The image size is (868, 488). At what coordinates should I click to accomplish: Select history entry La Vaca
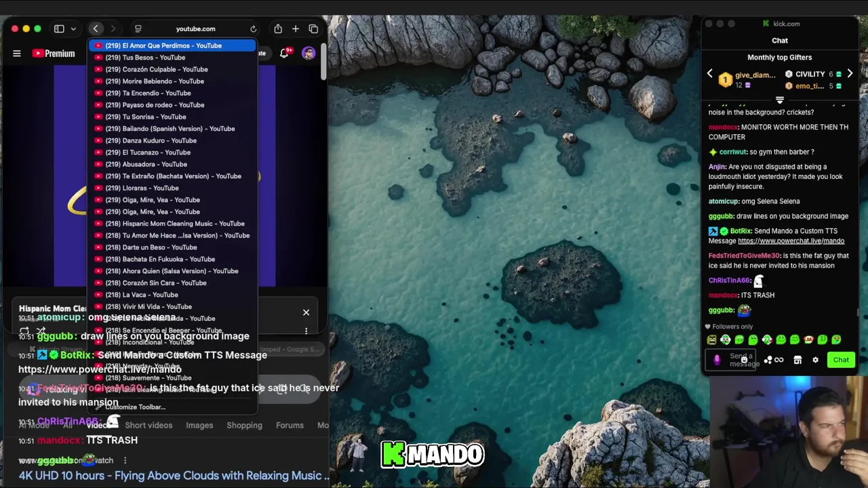172,295
